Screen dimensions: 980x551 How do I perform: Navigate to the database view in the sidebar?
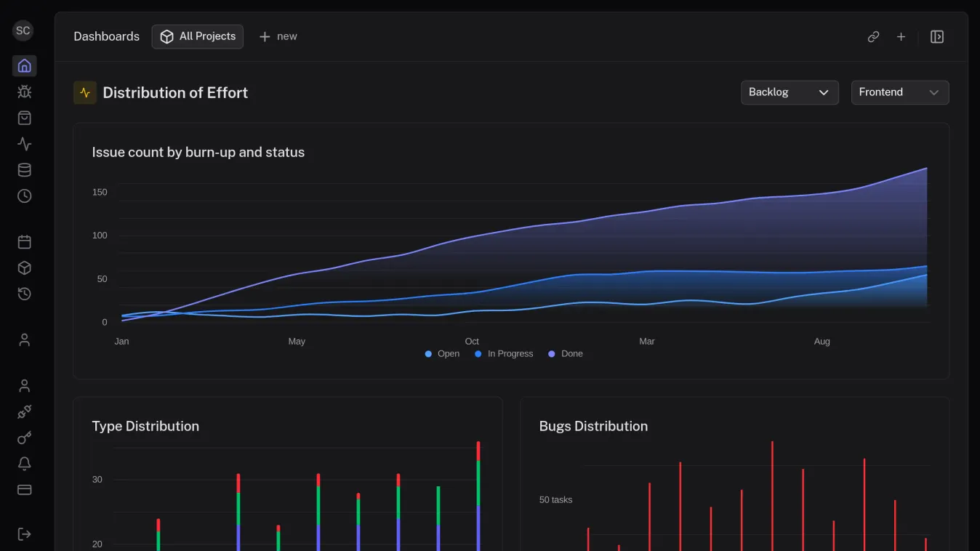24,169
